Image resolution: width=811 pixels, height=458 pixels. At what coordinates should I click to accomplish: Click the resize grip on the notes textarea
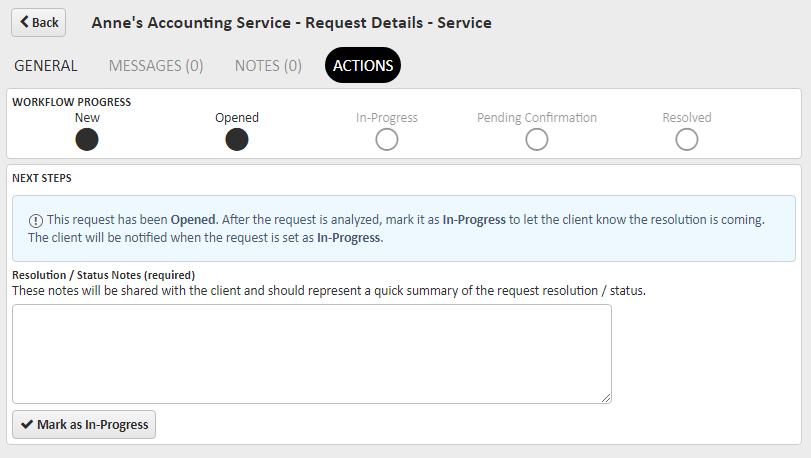click(x=606, y=398)
